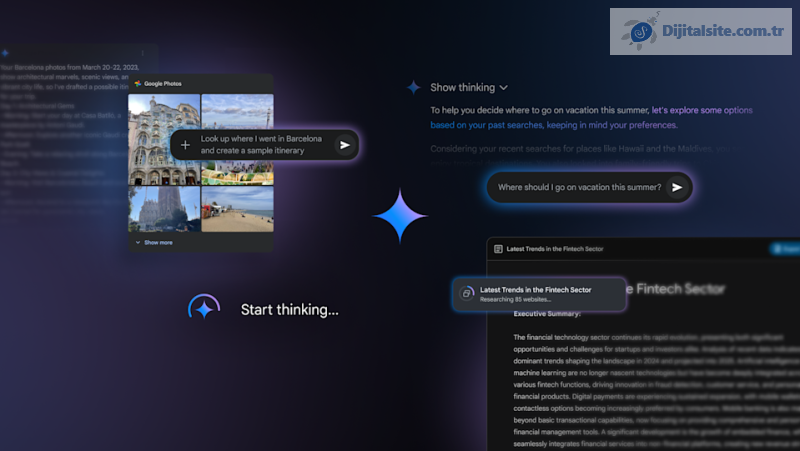This screenshot has height=451, width=800.
Task: Click into the vacation question input field
Action: [578, 187]
